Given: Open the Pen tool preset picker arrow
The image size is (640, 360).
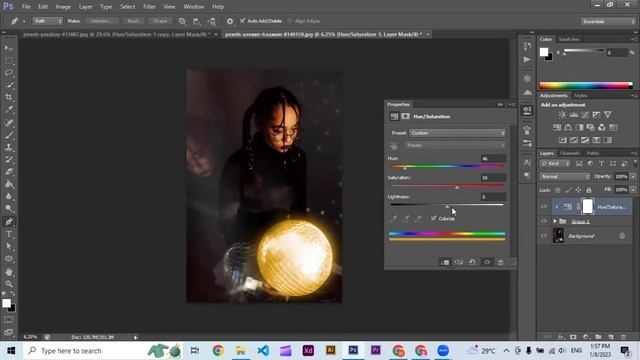Looking at the screenshot, I should (x=24, y=21).
